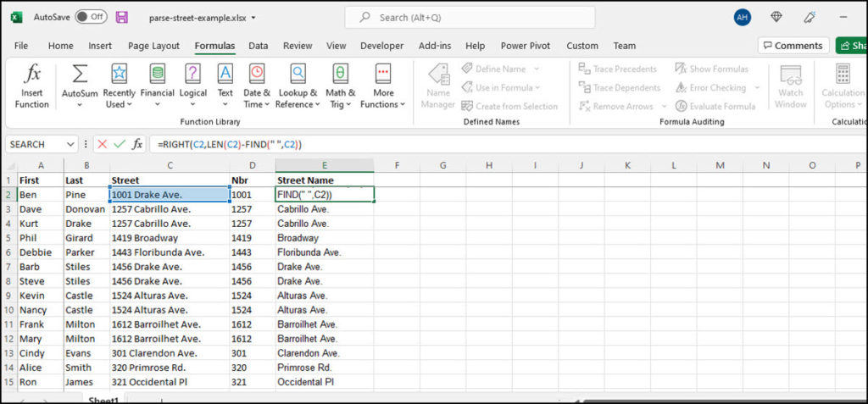Open the Logical functions icon

coord(193,75)
